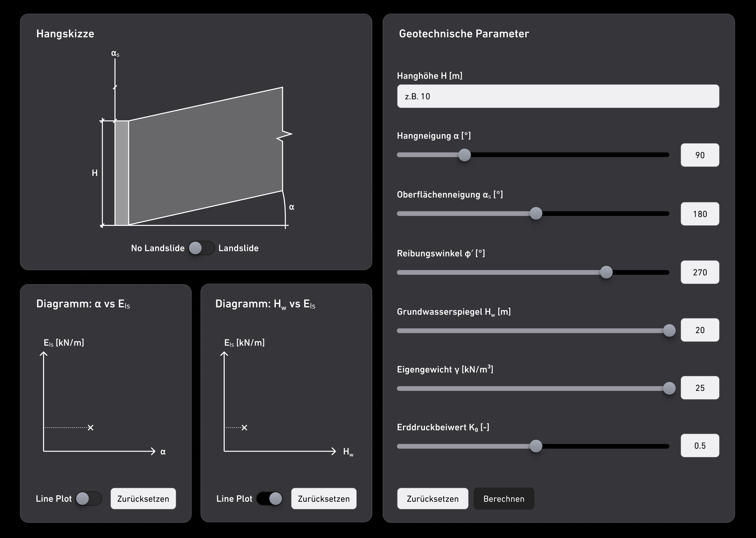Image resolution: width=756 pixels, height=538 pixels.
Task: Toggle Line Plot in α vs Els diagram
Action: pyautogui.click(x=89, y=499)
